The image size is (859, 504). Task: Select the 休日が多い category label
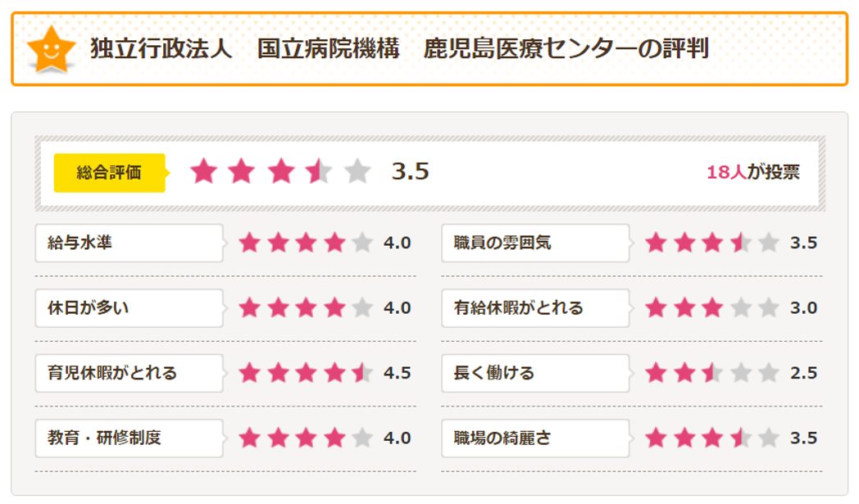129,308
